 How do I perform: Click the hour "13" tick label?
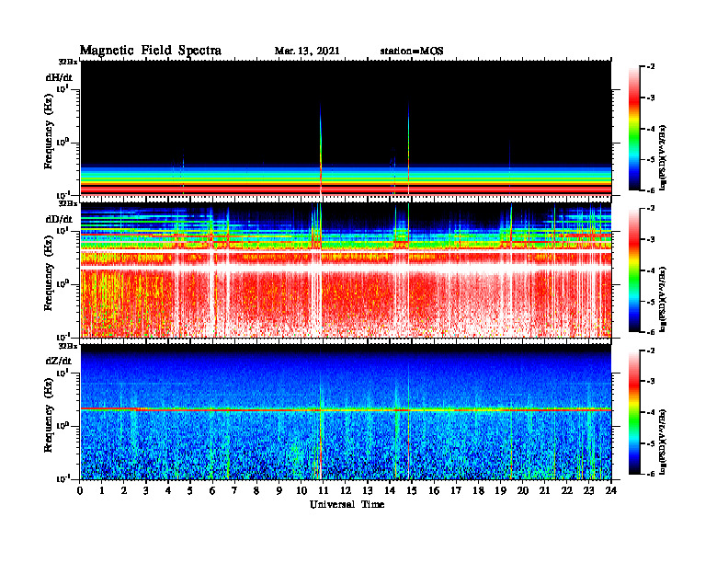pos(368,491)
